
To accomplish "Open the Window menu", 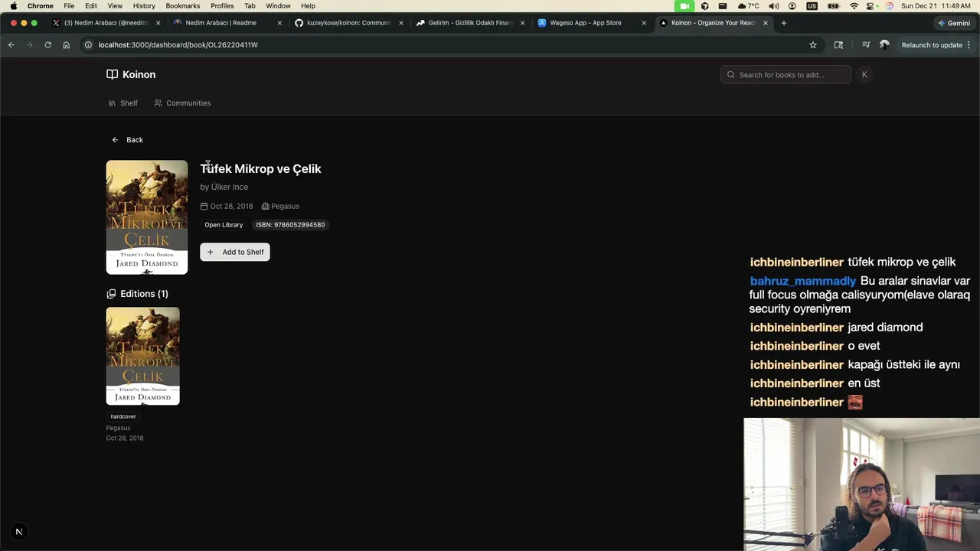I will 278,5.
